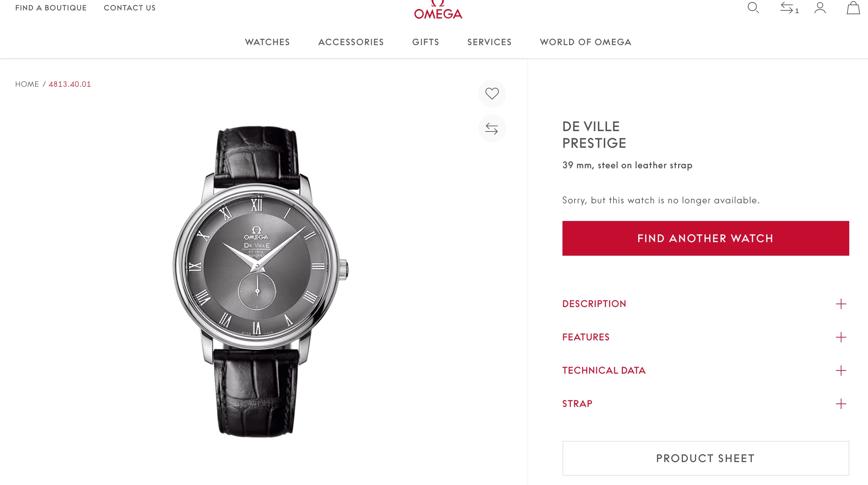Open the shopping bag icon
Image resolution: width=868 pixels, height=485 pixels.
click(853, 8)
